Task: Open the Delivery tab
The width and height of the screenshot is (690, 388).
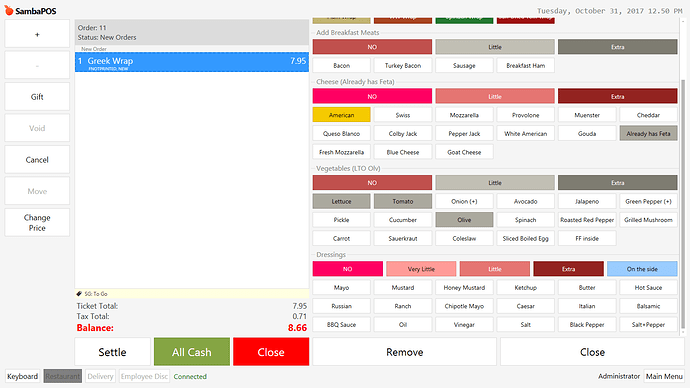Action: [100, 376]
